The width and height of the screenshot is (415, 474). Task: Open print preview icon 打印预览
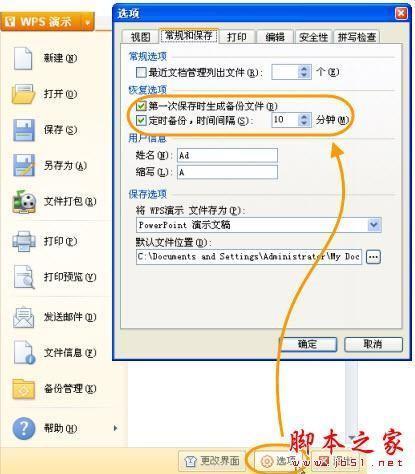pos(24,277)
